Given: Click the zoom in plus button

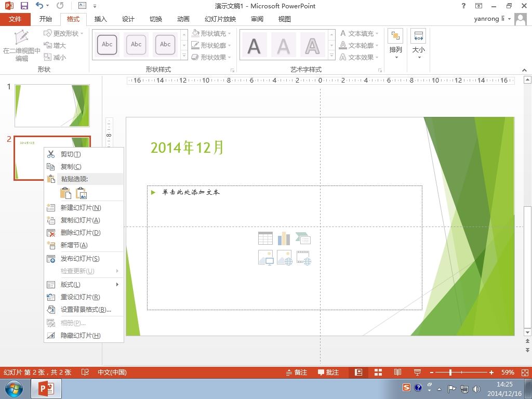Looking at the screenshot, I should click(491, 372).
